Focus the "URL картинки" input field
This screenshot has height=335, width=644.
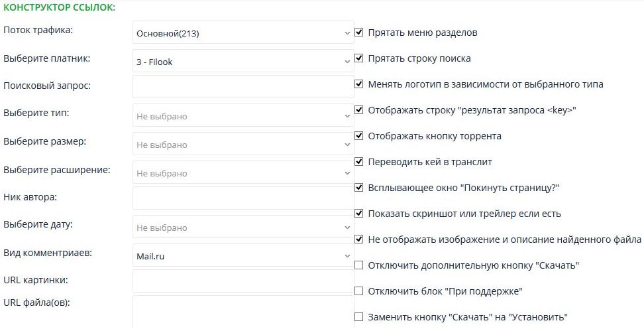[x=243, y=281]
